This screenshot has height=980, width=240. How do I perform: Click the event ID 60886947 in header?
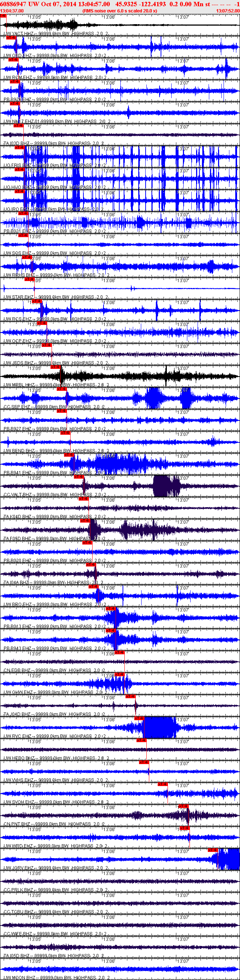click(14, 4)
